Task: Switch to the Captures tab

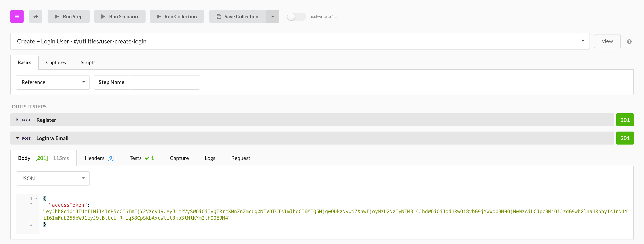Action: [x=56, y=63]
